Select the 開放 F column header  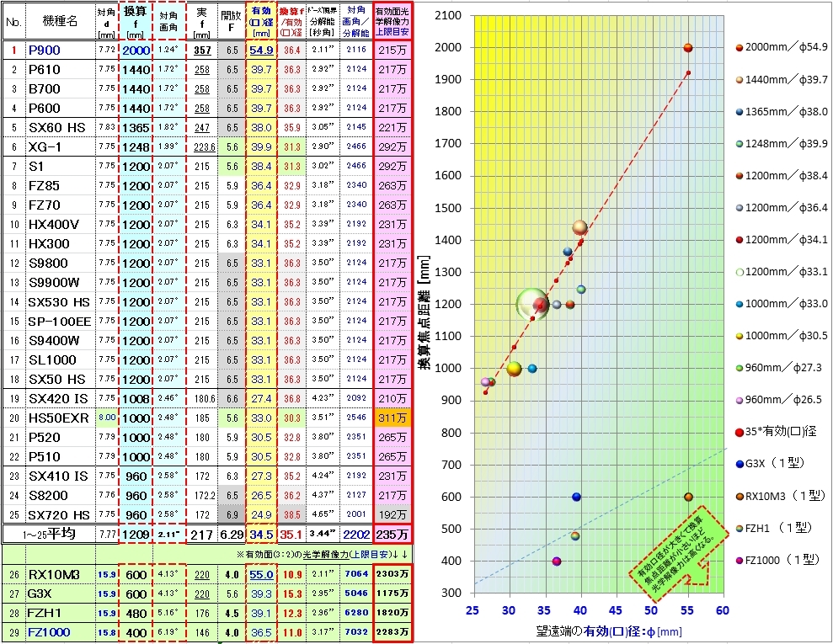tap(232, 21)
